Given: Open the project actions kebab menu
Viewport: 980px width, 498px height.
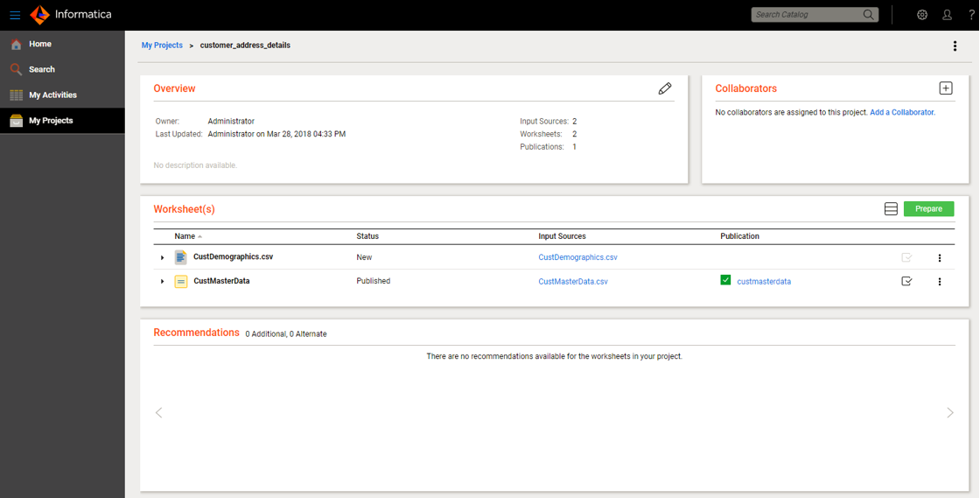Looking at the screenshot, I should [x=955, y=46].
